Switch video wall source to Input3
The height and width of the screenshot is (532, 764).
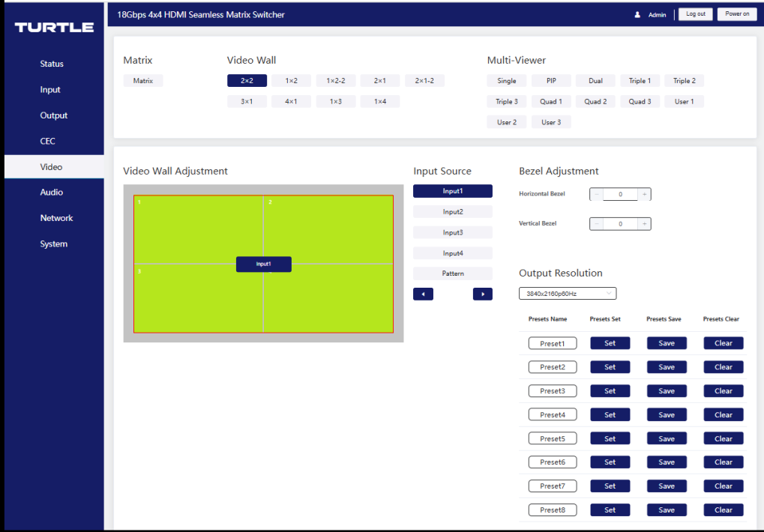tap(452, 232)
